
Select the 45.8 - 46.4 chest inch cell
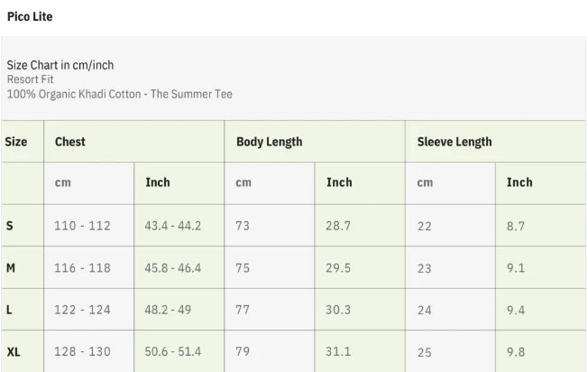173,268
